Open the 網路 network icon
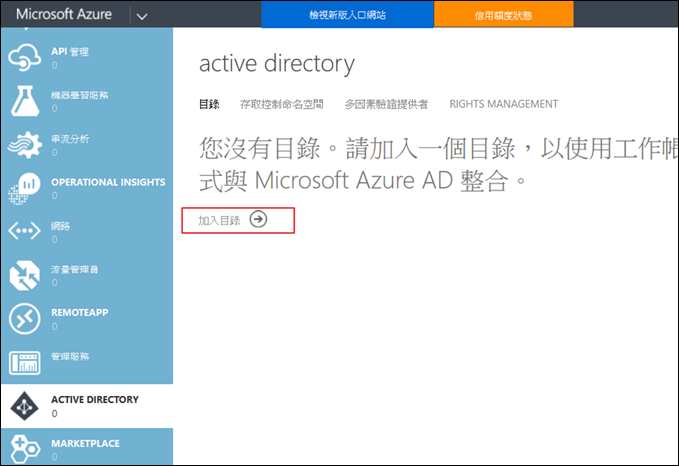The image size is (679, 466). click(24, 231)
